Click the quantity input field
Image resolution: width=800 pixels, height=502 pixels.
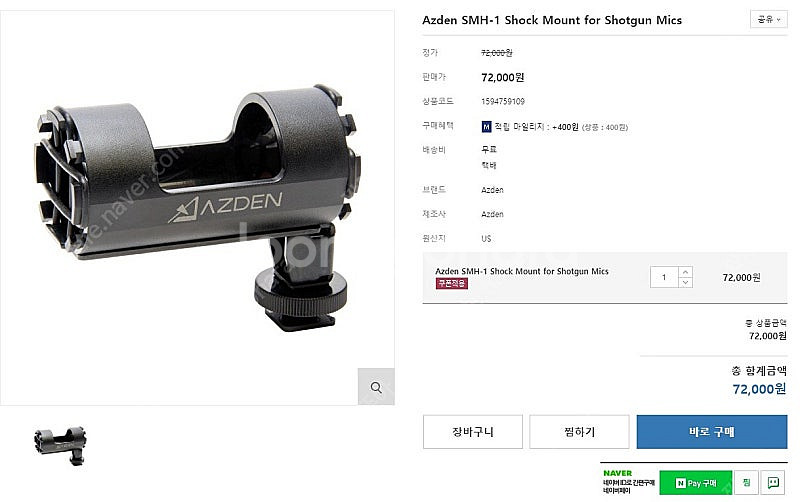(x=664, y=277)
